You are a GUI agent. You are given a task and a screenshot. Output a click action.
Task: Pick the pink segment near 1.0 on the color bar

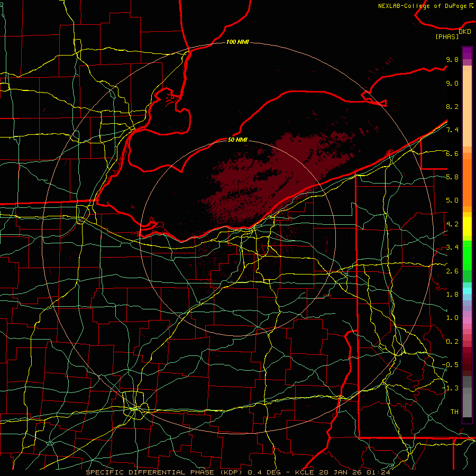point(467,321)
